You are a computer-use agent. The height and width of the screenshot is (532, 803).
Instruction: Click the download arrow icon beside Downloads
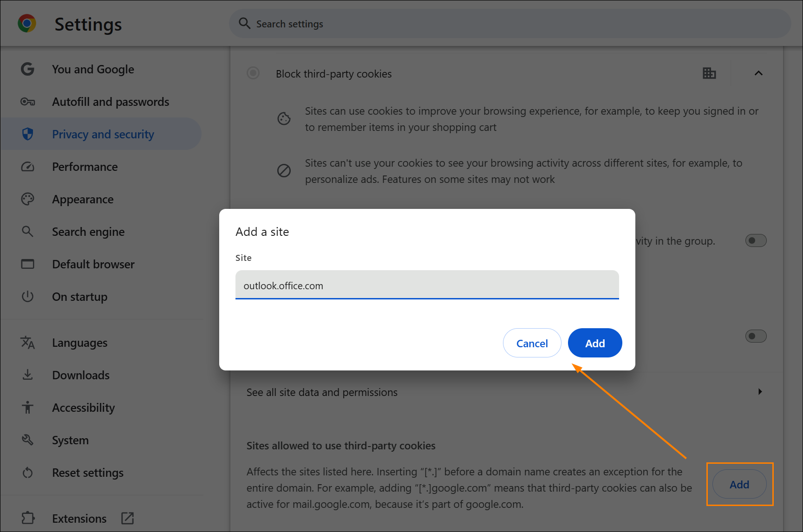coord(27,375)
